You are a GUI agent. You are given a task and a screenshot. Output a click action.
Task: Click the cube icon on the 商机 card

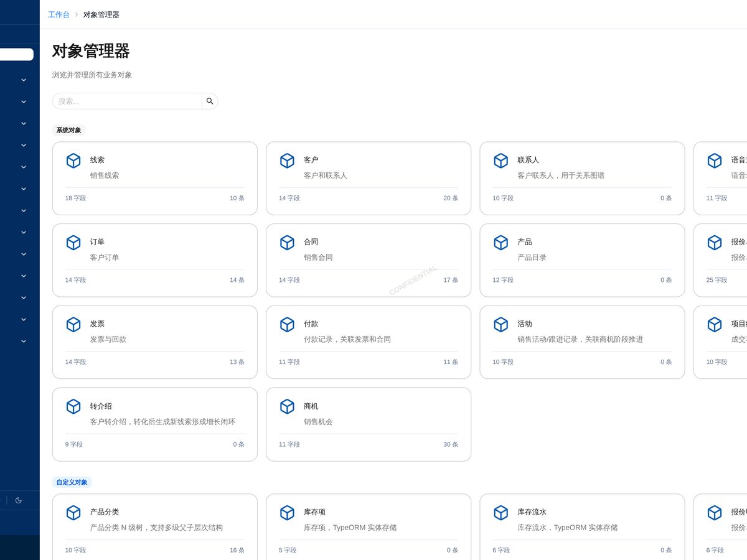coord(287,406)
